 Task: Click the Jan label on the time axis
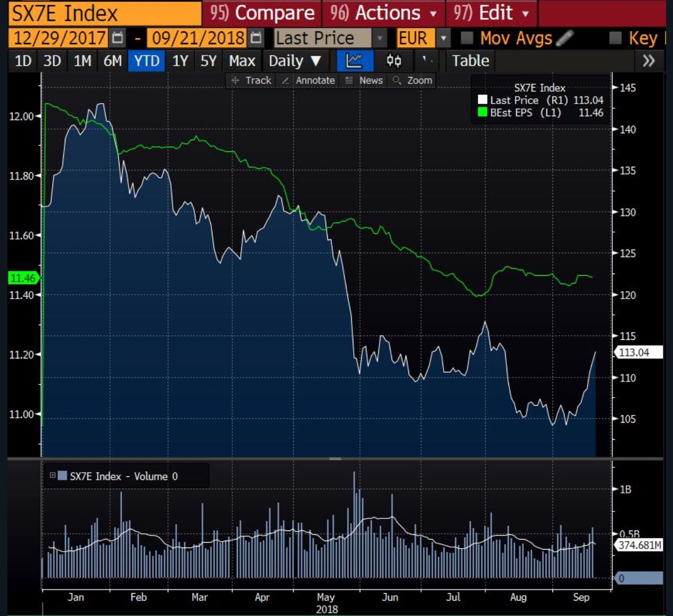click(76, 597)
